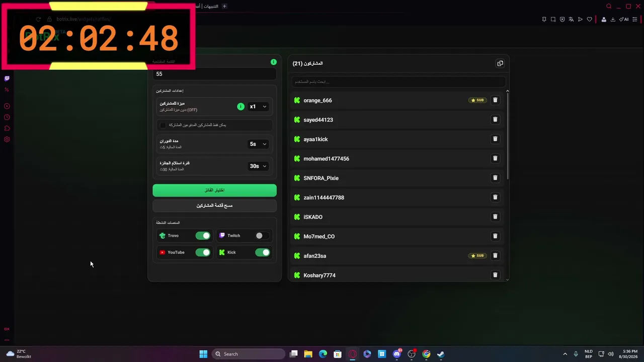Toggle the Trovo platform switch

click(x=203, y=235)
